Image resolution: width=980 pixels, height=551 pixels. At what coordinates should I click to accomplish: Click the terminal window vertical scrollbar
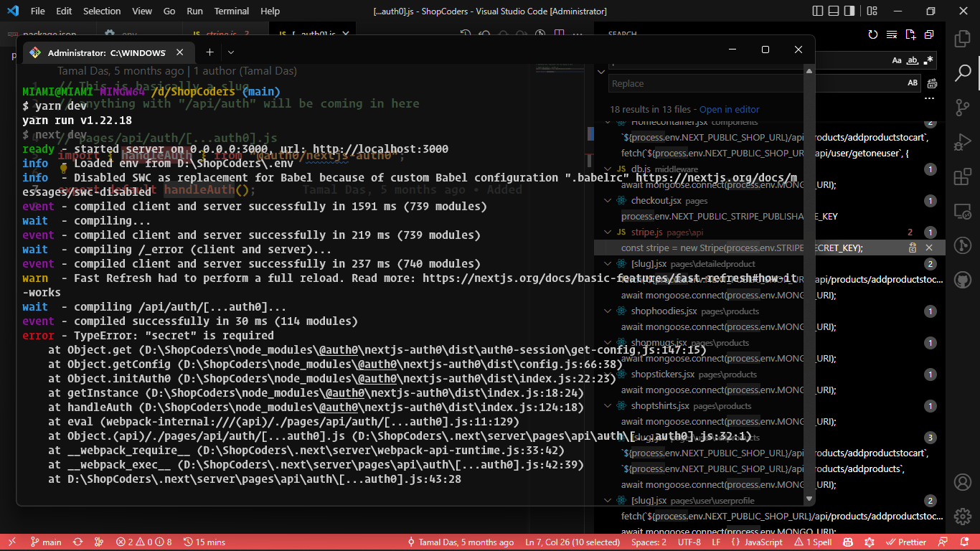coord(810,283)
